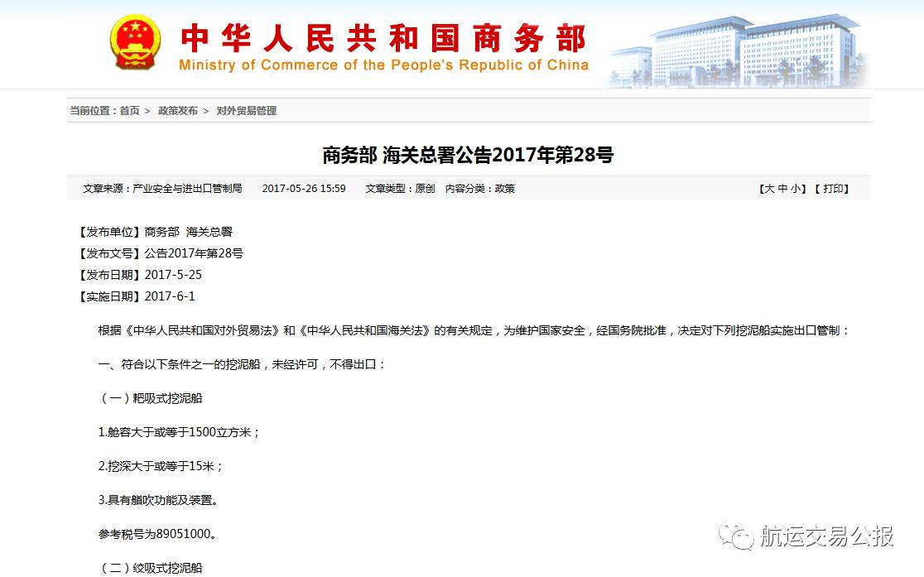Viewport: 924px width, 577px height.
Task: Click the line 2.挖深大于或等于15米
Action: pos(161,466)
